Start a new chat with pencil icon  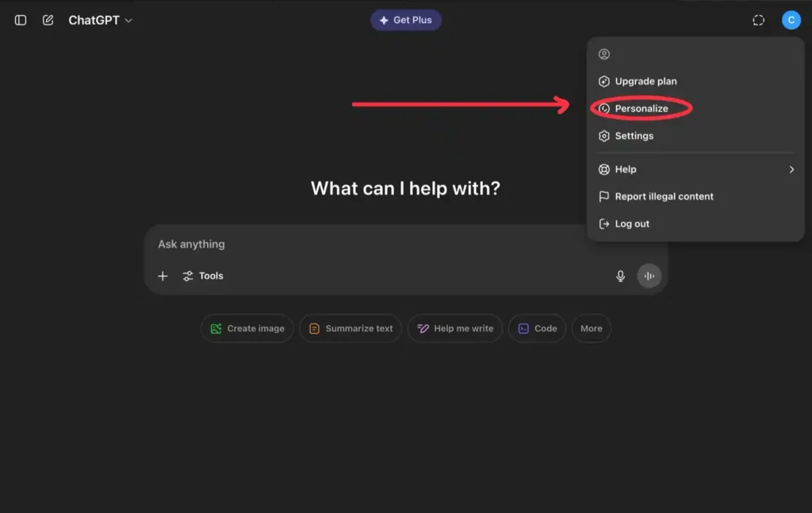[x=48, y=20]
